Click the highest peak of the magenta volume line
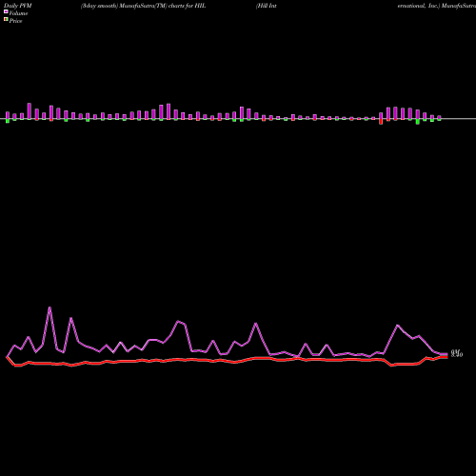The height and width of the screenshot is (476, 476). [50, 307]
